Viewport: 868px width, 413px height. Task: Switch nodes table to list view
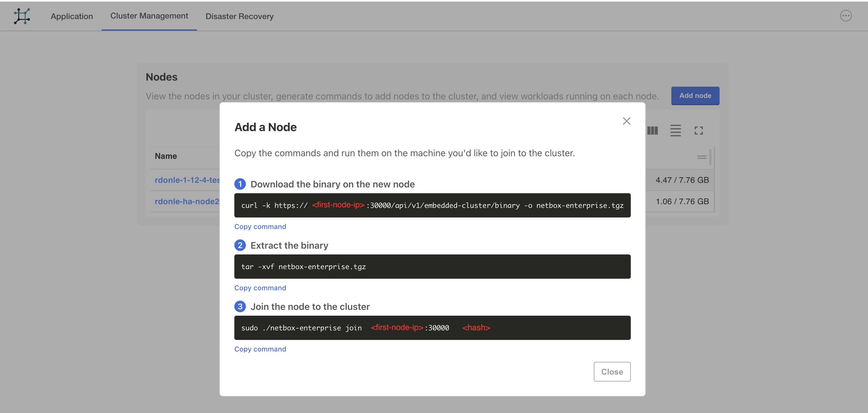point(675,131)
